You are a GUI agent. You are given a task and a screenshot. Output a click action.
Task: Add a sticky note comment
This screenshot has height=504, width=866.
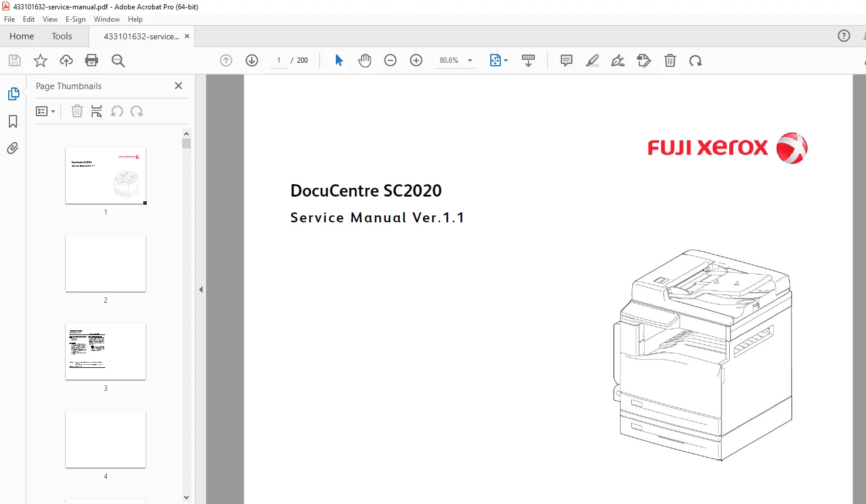tap(567, 60)
